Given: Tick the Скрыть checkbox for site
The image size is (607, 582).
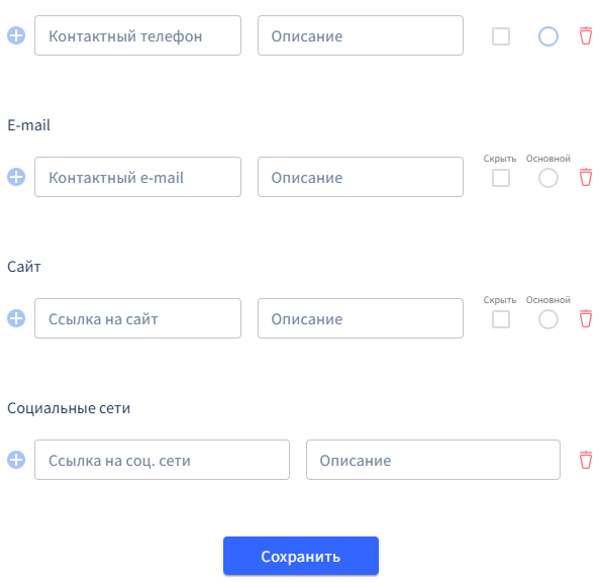Looking at the screenshot, I should pos(501,320).
